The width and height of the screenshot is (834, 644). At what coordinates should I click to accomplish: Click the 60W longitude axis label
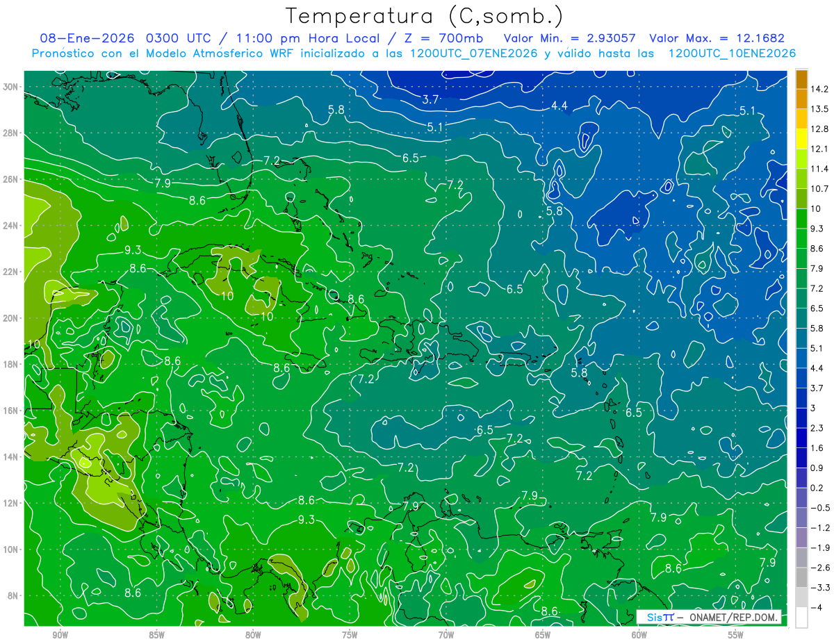click(639, 636)
